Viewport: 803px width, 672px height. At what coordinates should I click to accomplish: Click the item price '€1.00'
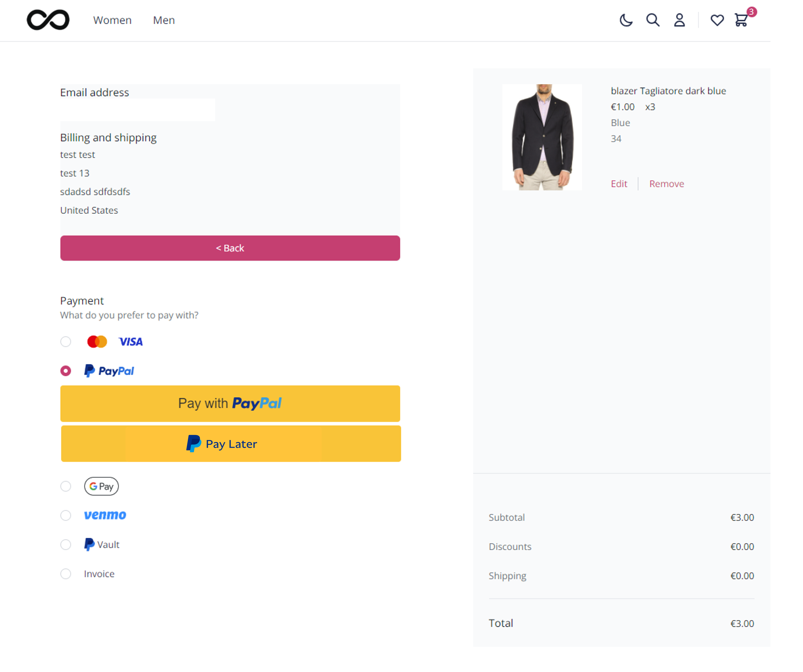[623, 107]
